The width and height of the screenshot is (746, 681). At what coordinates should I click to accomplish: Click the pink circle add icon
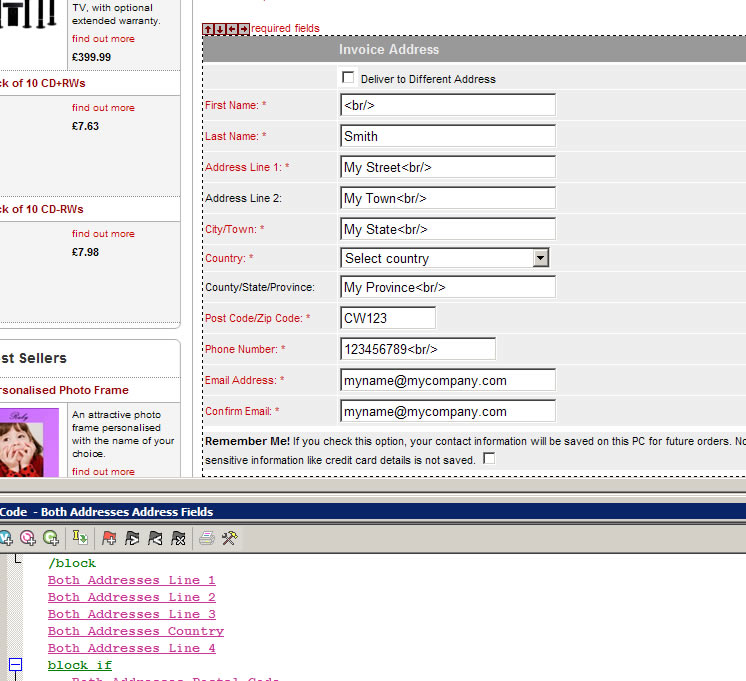(27, 538)
